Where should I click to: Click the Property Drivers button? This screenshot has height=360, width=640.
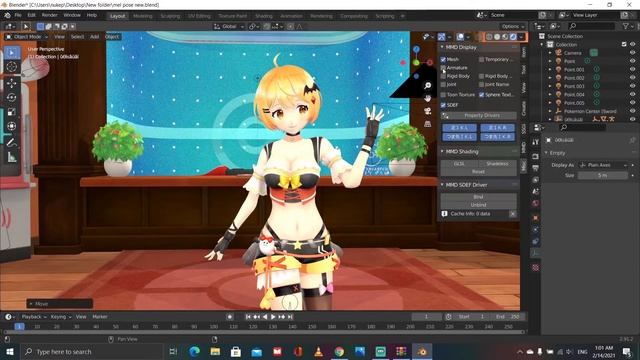point(479,116)
